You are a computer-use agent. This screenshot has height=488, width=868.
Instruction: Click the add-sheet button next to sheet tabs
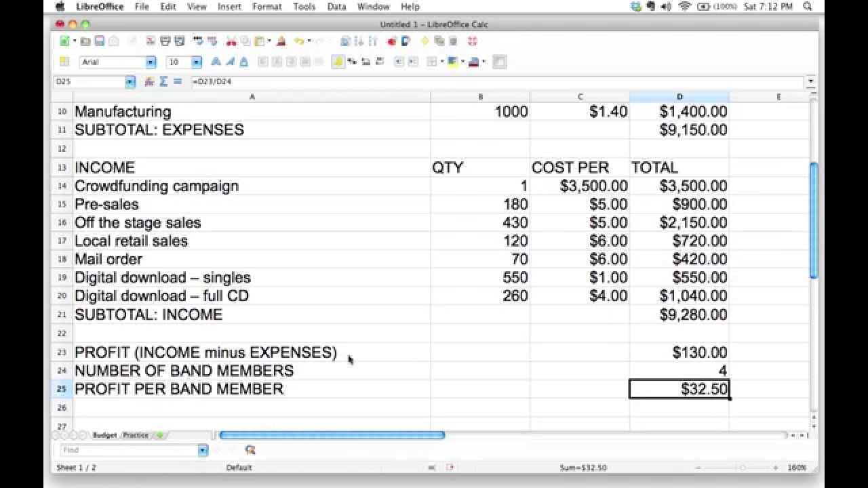(x=159, y=434)
